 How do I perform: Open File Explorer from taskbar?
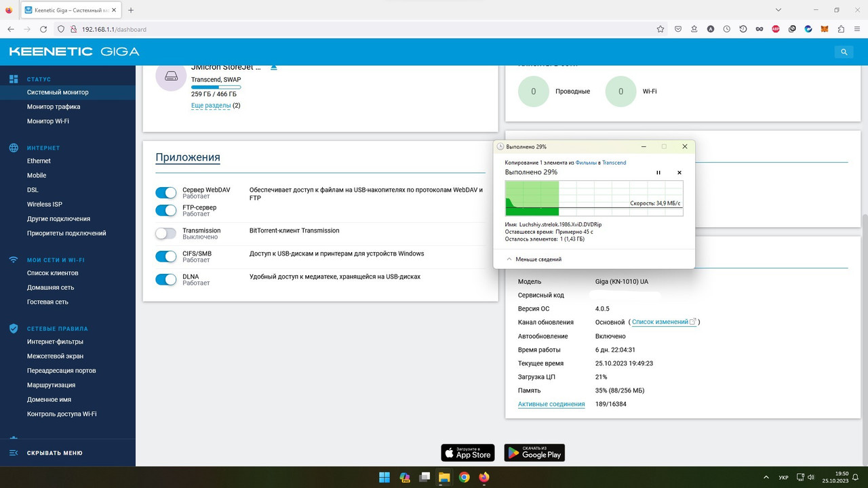[x=444, y=477]
